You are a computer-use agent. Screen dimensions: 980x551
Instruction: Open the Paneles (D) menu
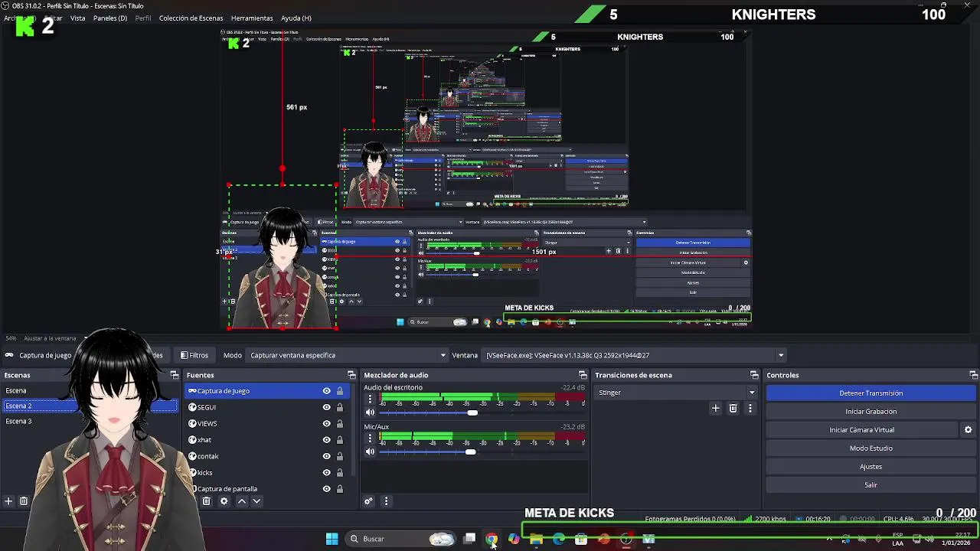pos(110,18)
